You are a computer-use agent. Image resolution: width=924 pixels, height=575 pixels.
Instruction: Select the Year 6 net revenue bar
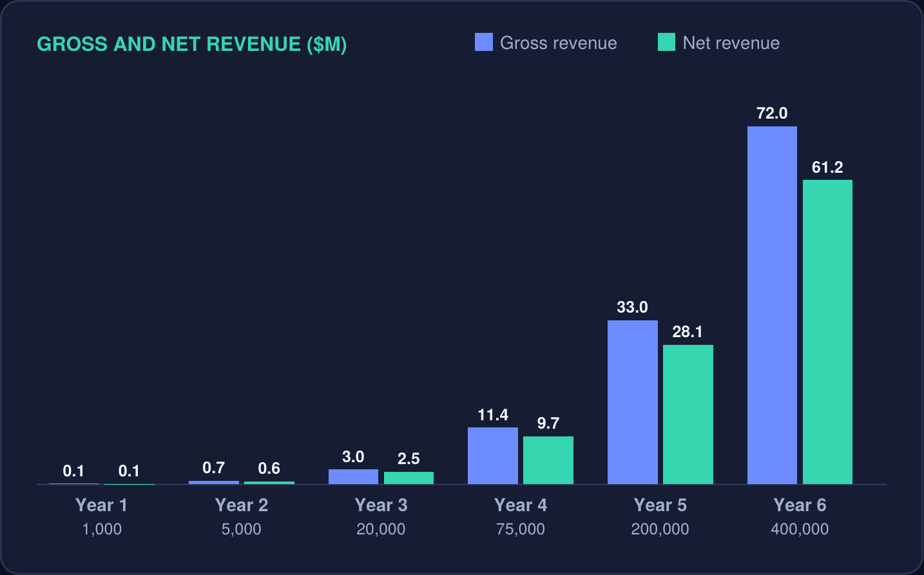(x=827, y=332)
